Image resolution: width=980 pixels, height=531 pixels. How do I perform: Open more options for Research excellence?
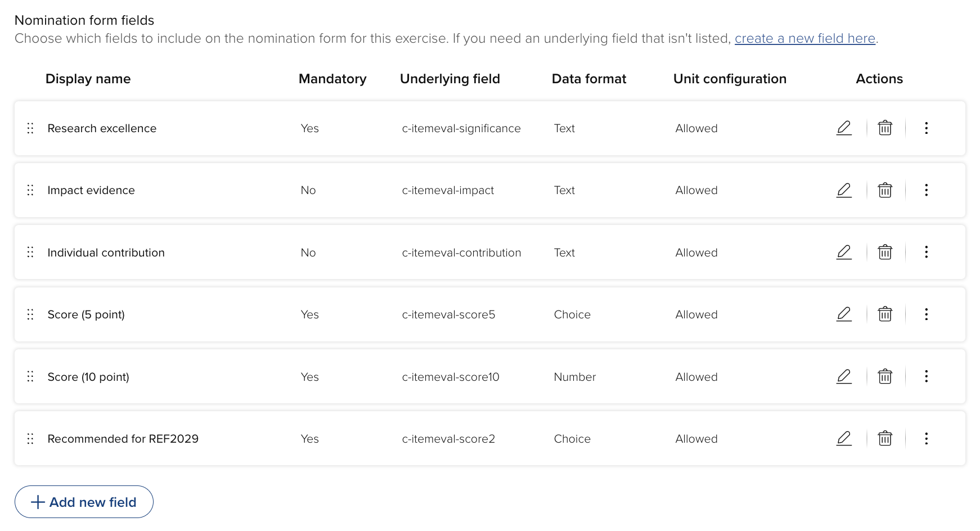pos(926,128)
